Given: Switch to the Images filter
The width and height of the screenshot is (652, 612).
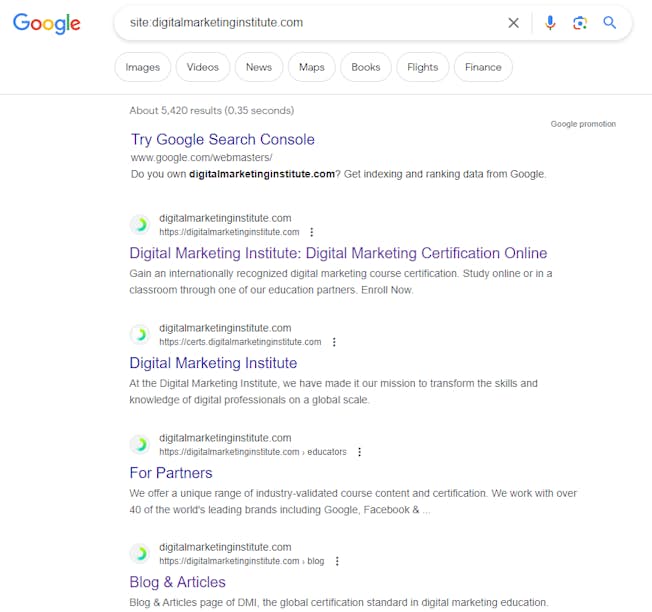Looking at the screenshot, I should click(x=143, y=67).
